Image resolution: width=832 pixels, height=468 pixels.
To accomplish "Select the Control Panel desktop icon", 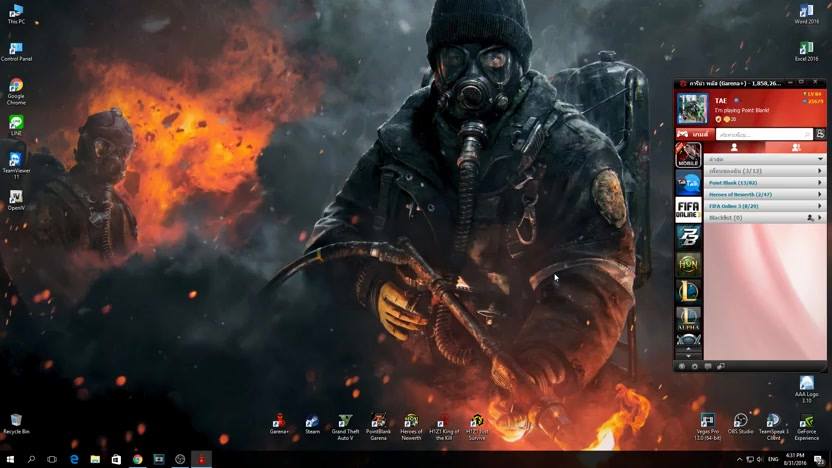I will (16, 51).
